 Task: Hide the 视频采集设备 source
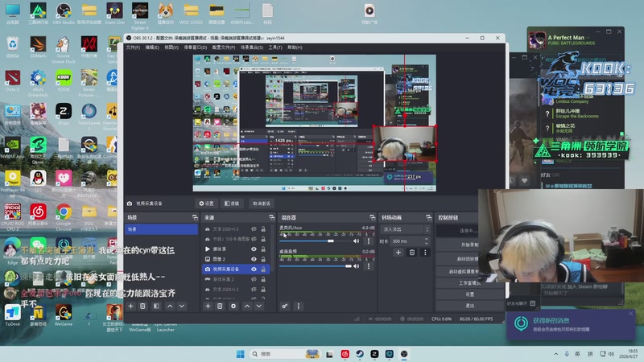pyautogui.click(x=254, y=269)
